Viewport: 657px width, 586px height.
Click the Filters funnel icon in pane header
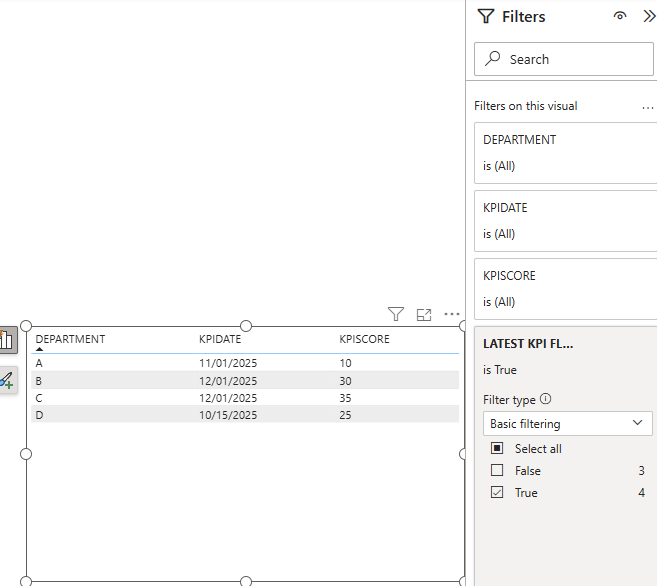point(486,16)
